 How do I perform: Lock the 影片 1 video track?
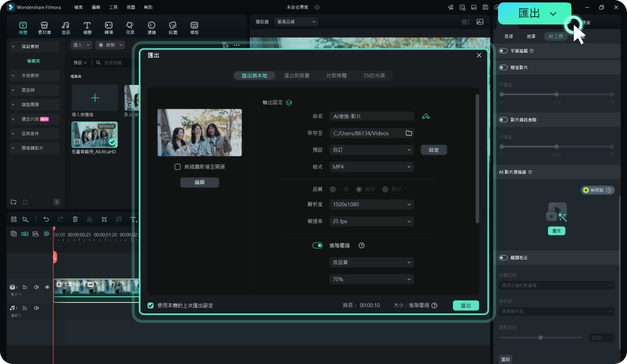coord(24,287)
